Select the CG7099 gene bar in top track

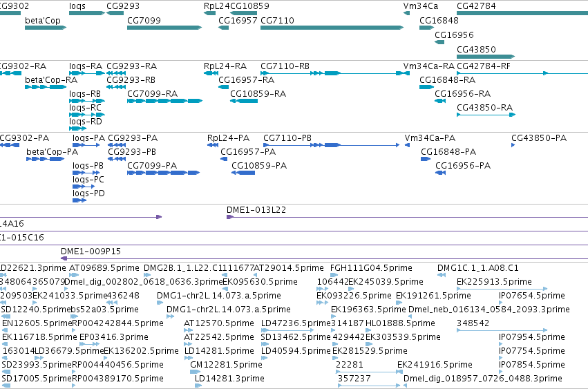click(x=164, y=28)
